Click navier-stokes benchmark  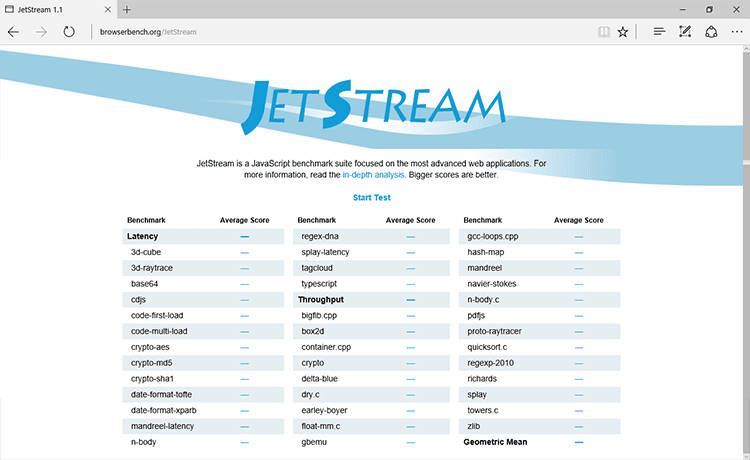pos(492,284)
